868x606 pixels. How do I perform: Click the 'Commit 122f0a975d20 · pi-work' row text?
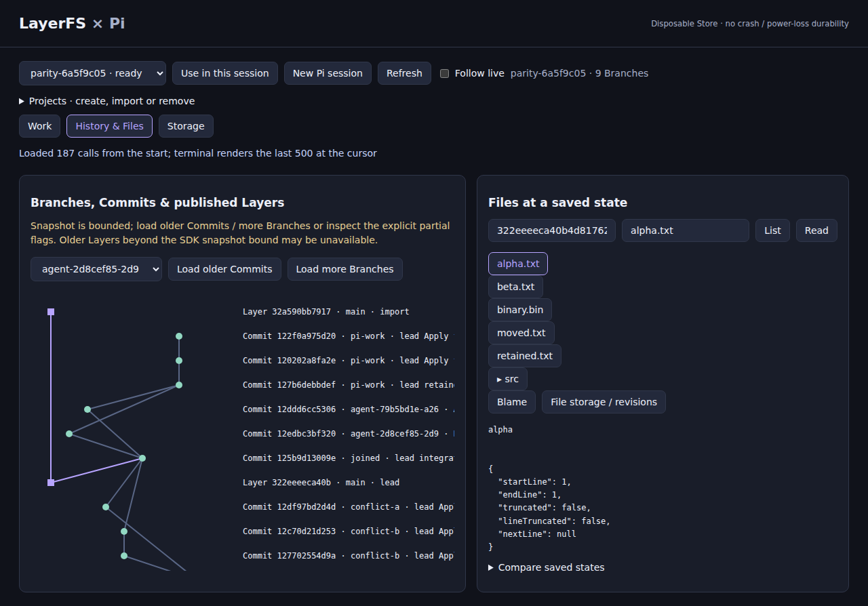pyautogui.click(x=348, y=336)
